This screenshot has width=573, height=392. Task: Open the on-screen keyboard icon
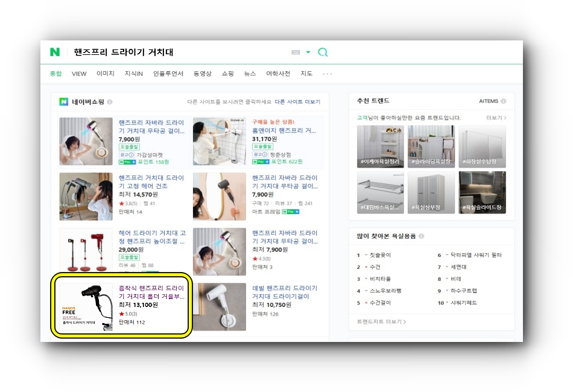pos(296,52)
